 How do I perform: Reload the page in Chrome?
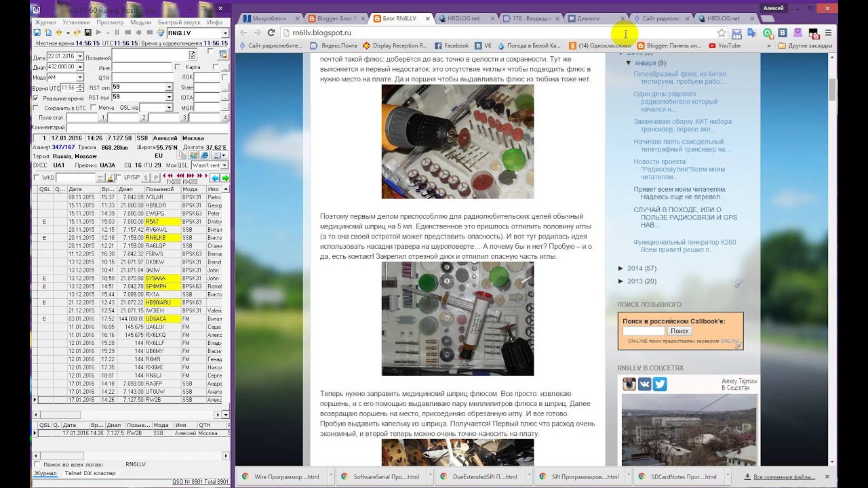271,33
